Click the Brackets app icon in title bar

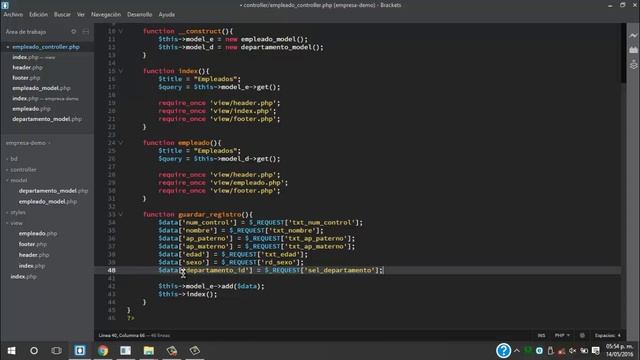5,5
